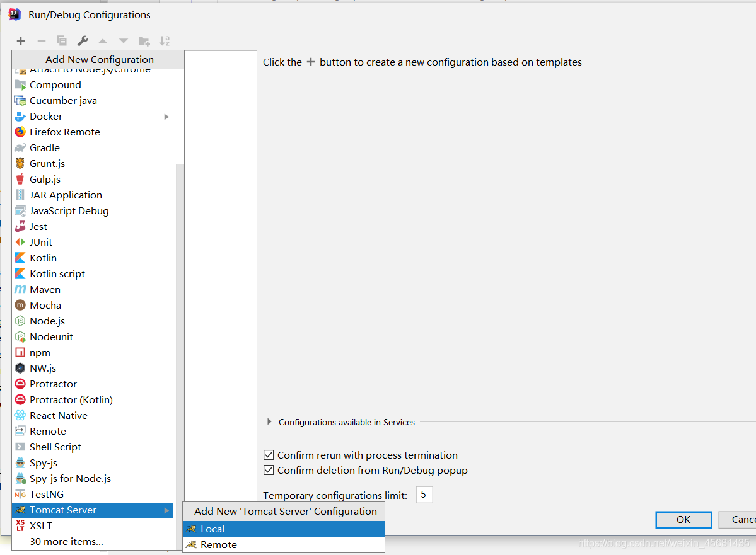756x555 pixels.
Task: Click the Create New Folder icon
Action: click(x=144, y=41)
